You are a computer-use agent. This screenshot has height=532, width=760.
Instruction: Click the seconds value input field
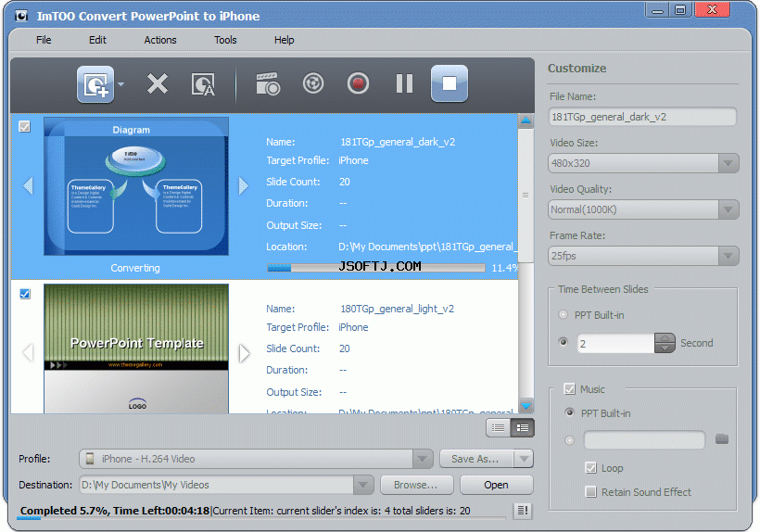[x=615, y=344]
